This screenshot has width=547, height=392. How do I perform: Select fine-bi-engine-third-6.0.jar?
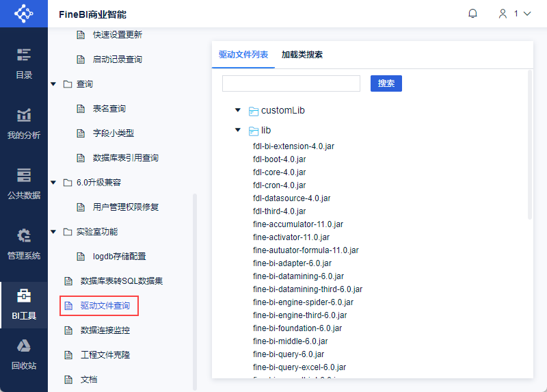point(300,315)
